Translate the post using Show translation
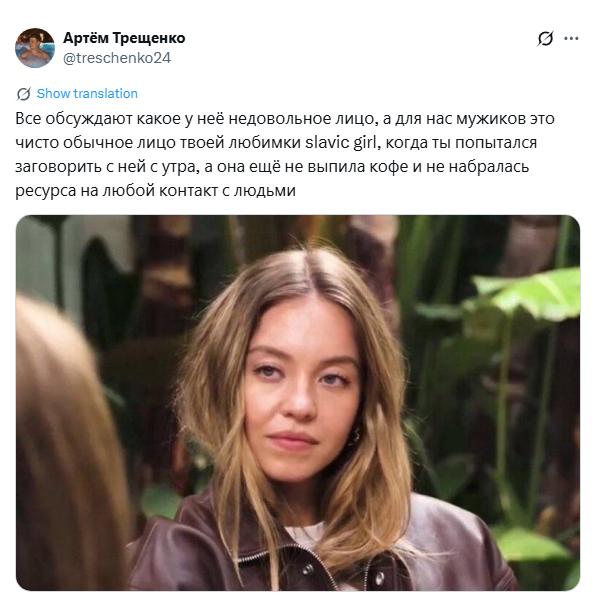 (87, 94)
